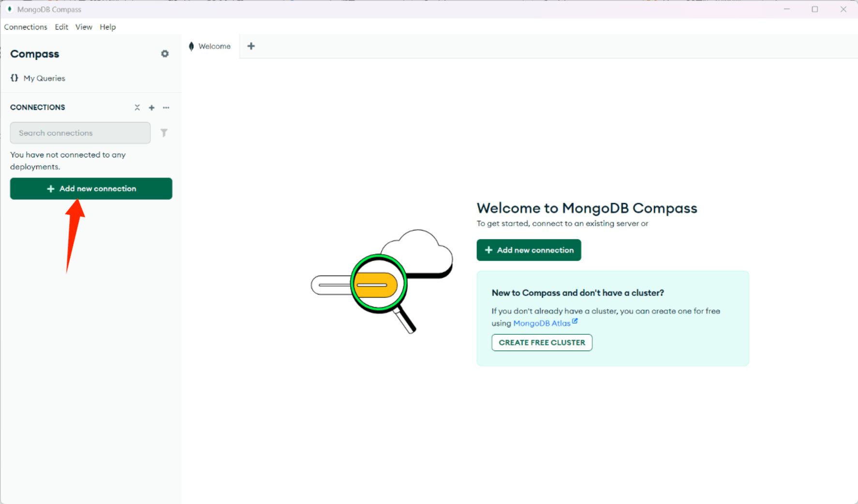The image size is (858, 504).
Task: Switch to the Welcome tab
Action: click(210, 46)
